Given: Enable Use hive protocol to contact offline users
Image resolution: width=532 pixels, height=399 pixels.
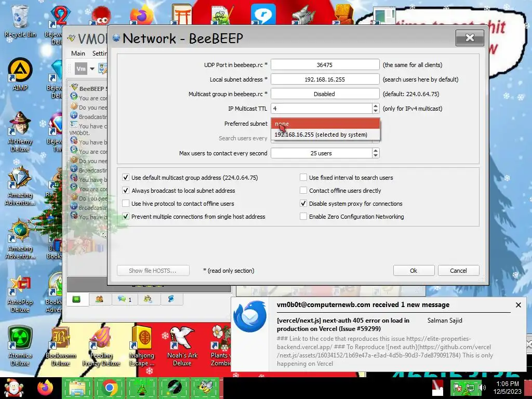Looking at the screenshot, I should click(126, 204).
